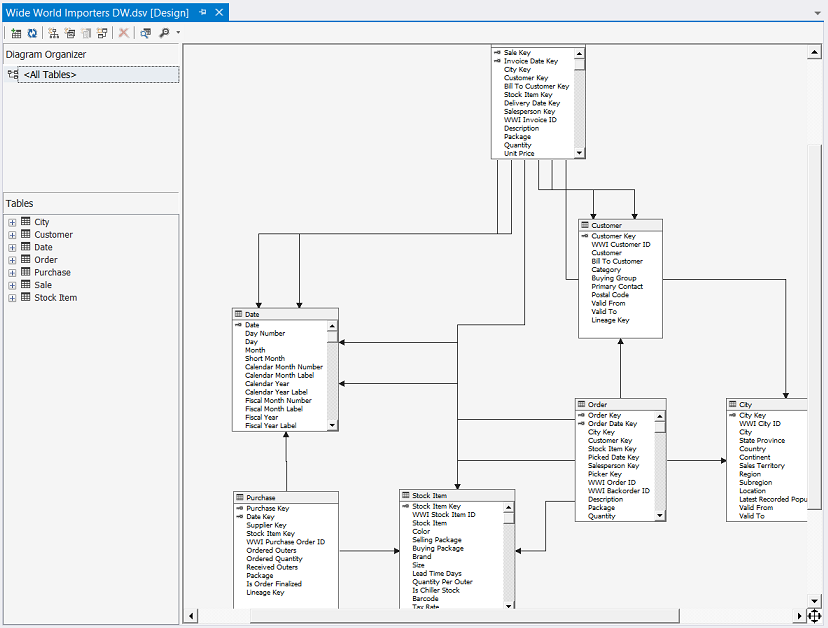Click the pan navigator icon at bottom-right corner
The width and height of the screenshot is (828, 628).
(814, 616)
